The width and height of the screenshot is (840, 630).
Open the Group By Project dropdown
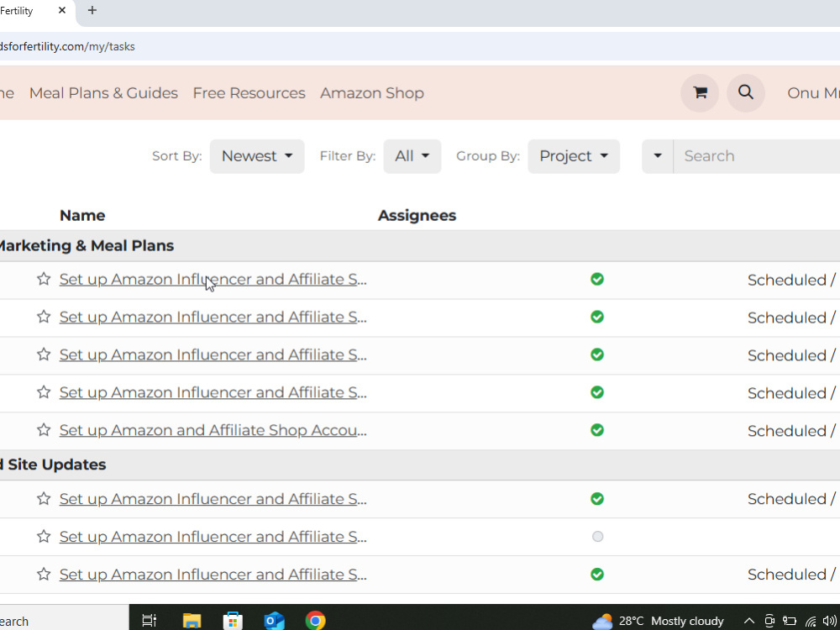(574, 156)
